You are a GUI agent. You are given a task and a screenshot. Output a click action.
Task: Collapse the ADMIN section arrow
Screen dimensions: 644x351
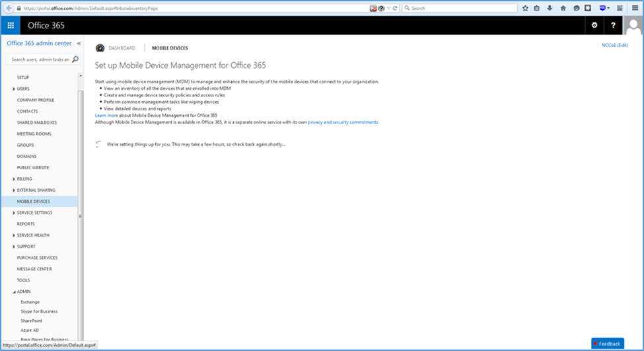point(14,292)
